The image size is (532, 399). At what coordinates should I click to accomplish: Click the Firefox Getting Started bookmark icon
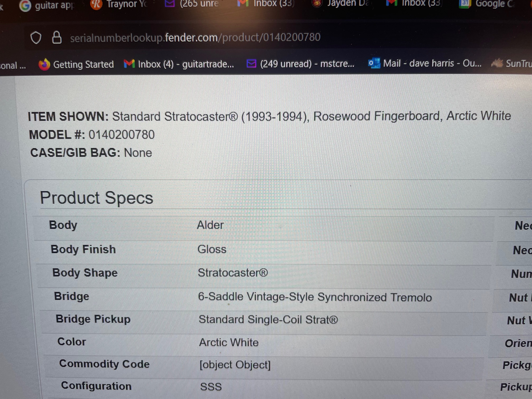coord(44,64)
